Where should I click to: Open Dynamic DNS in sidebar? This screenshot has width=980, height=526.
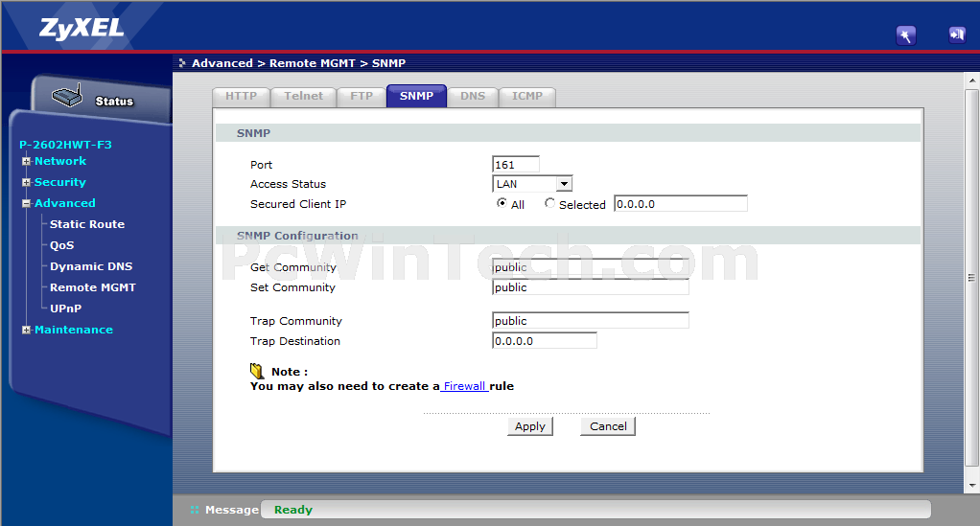click(x=91, y=266)
